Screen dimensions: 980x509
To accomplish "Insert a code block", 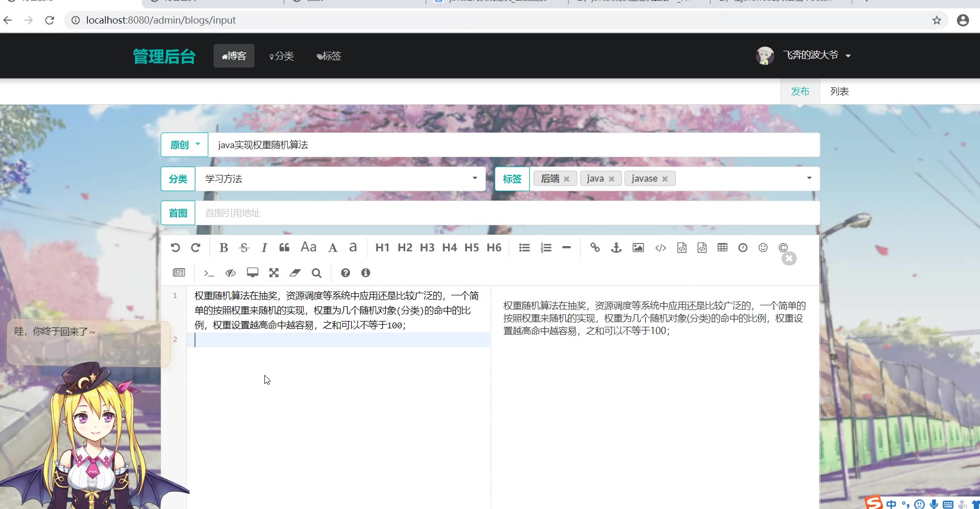I will (702, 248).
